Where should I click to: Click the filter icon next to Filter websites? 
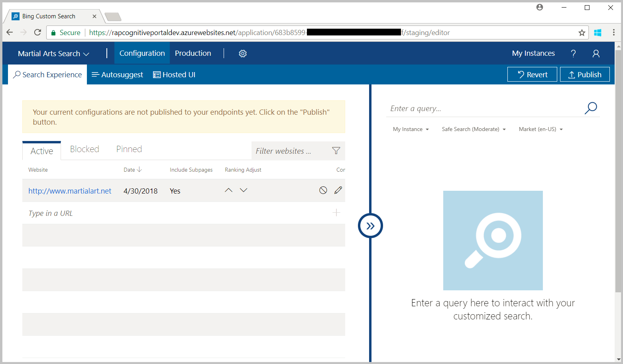point(336,151)
